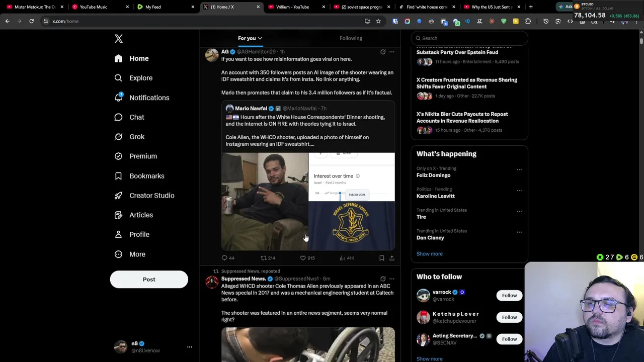Open Articles in sidebar
The image size is (644, 362).
point(133,215)
